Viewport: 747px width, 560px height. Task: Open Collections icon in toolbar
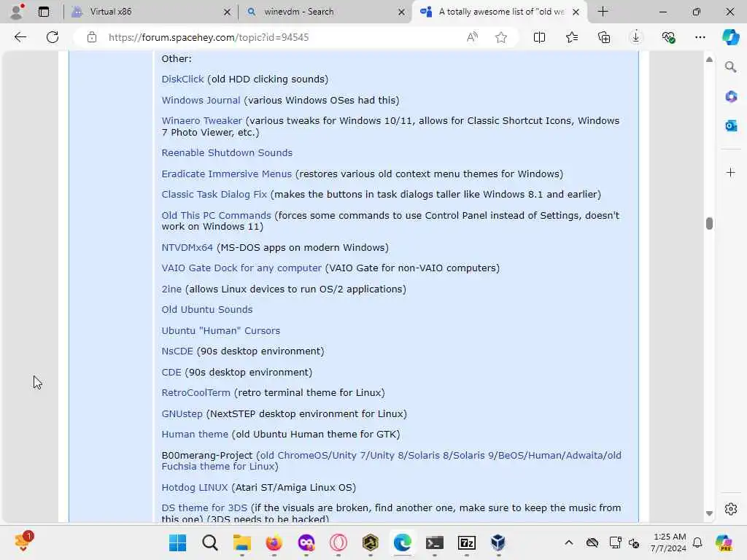pos(603,37)
